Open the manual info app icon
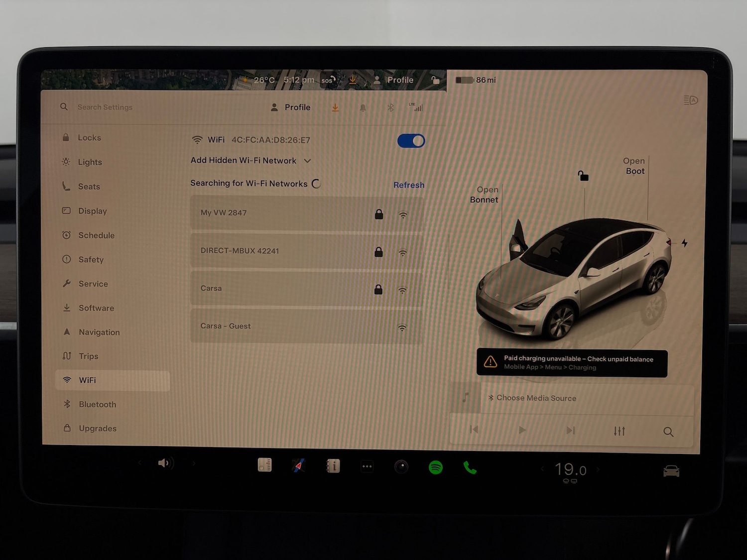Viewport: 747px width, 560px height. tap(333, 466)
